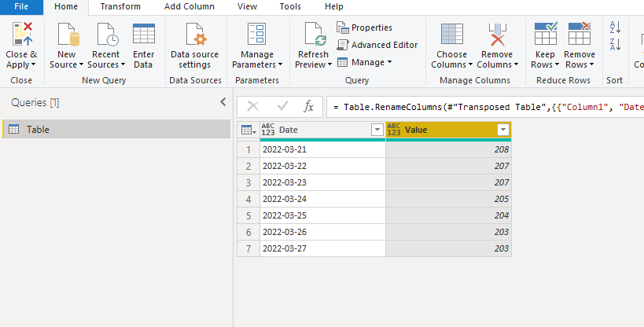Select the Value column header
This screenshot has height=327, width=644.
[x=448, y=130]
